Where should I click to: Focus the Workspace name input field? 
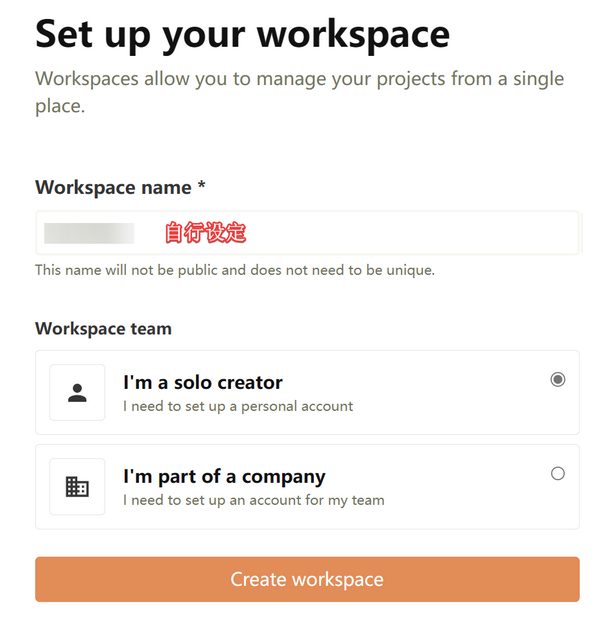307,233
